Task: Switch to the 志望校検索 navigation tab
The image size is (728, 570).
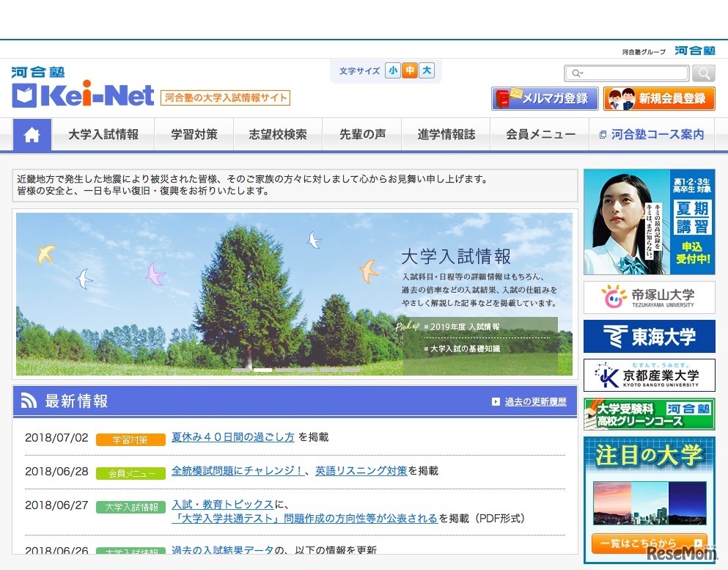Action: pyautogui.click(x=277, y=134)
